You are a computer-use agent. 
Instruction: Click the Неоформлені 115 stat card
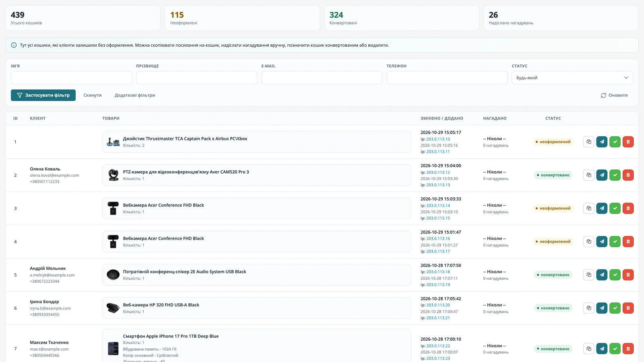[x=242, y=18]
